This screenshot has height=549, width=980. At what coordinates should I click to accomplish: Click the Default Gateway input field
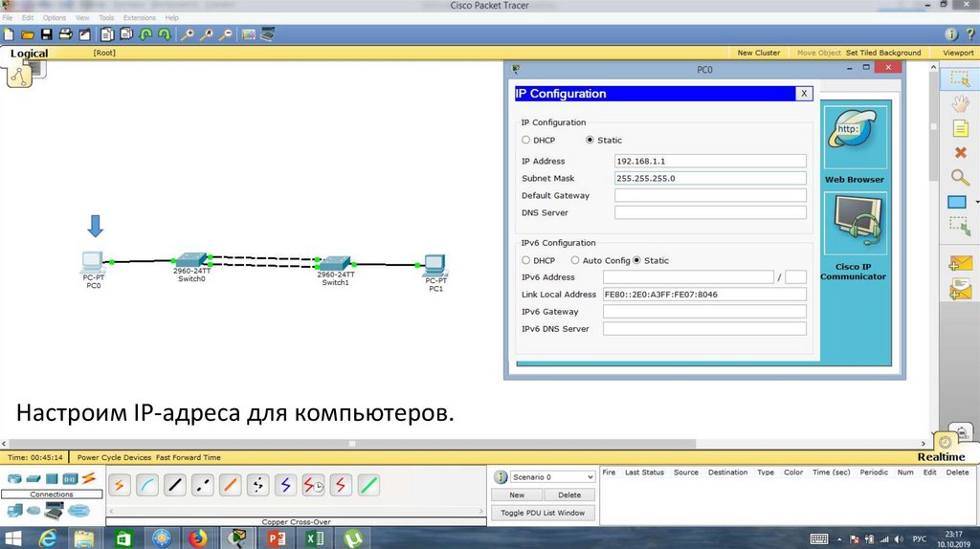click(x=710, y=195)
